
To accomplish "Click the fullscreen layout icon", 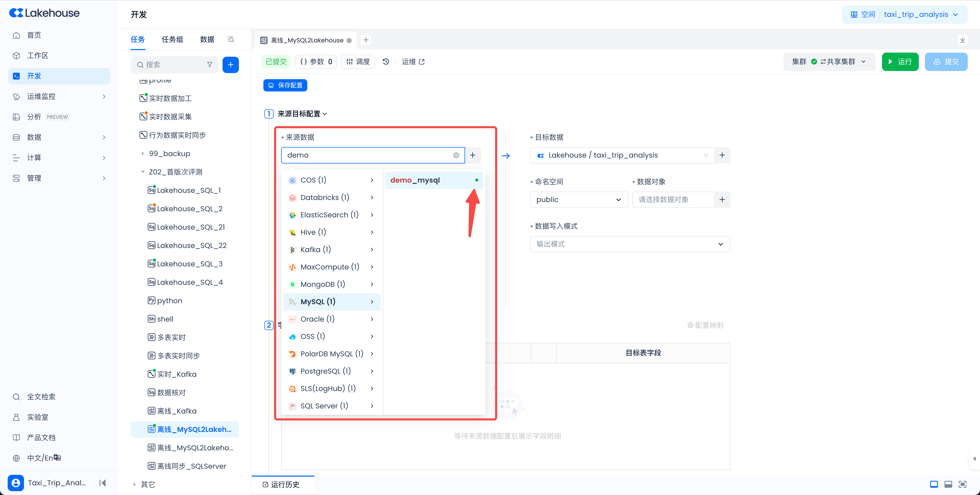I will click(962, 484).
